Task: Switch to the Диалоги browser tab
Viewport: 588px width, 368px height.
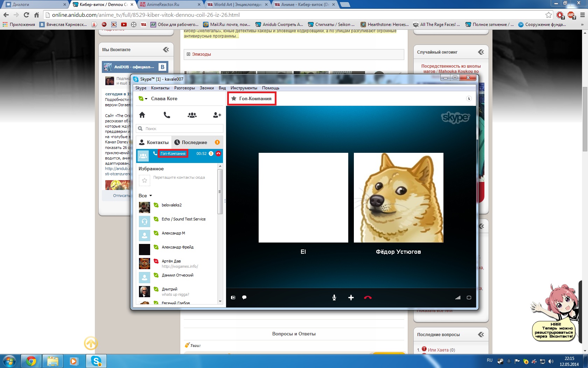Action: coord(35,5)
